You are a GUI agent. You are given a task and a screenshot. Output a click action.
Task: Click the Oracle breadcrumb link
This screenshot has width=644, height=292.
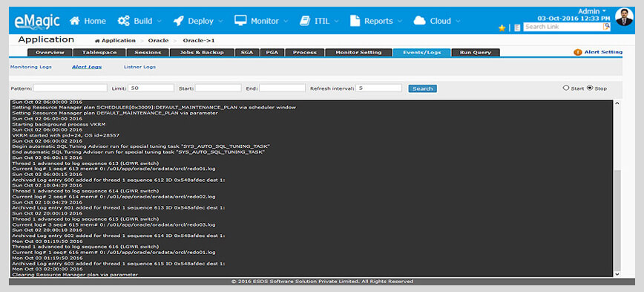159,41
